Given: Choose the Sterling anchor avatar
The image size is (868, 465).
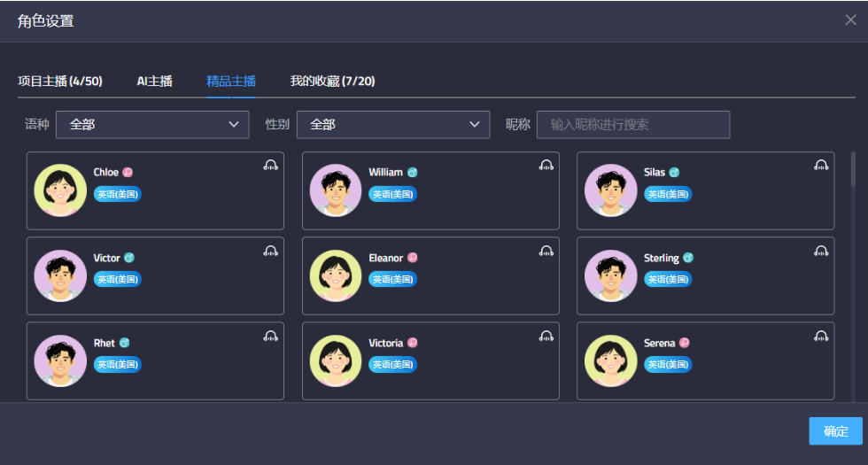Looking at the screenshot, I should pos(610,275).
